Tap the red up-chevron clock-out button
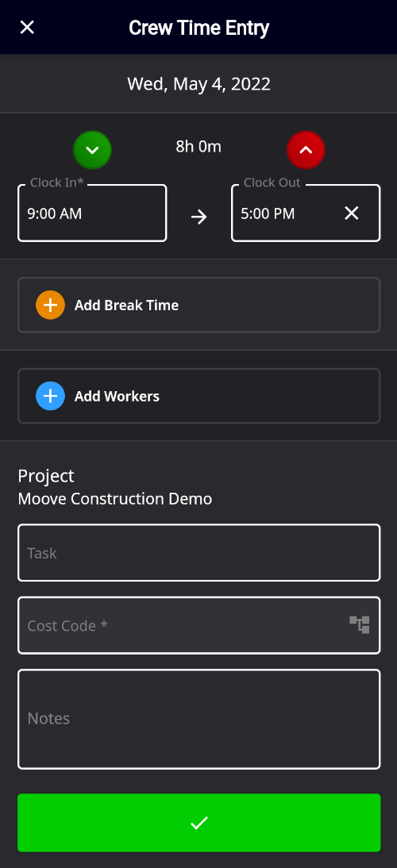 point(306,150)
